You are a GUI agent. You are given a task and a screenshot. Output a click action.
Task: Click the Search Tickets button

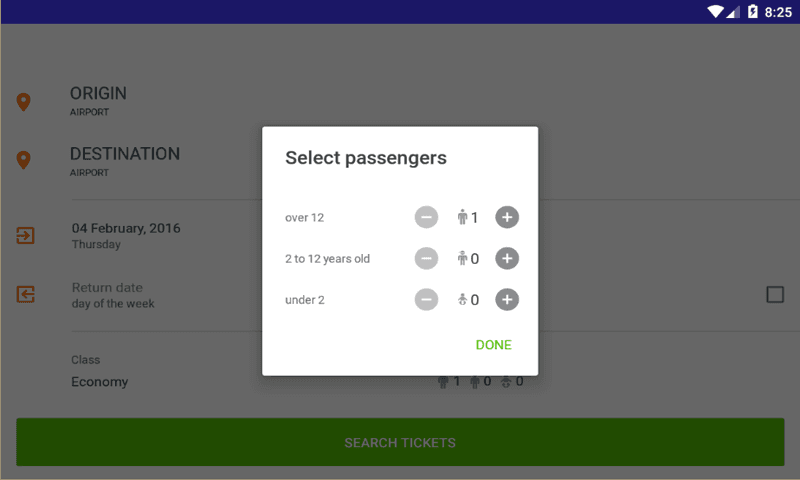pos(400,442)
